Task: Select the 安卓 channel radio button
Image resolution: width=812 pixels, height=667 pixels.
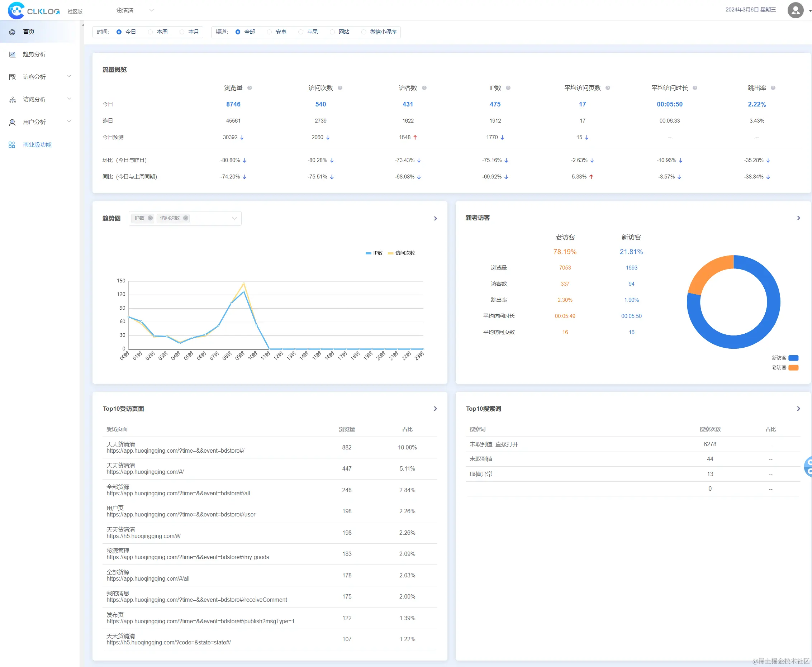Action: pos(269,32)
